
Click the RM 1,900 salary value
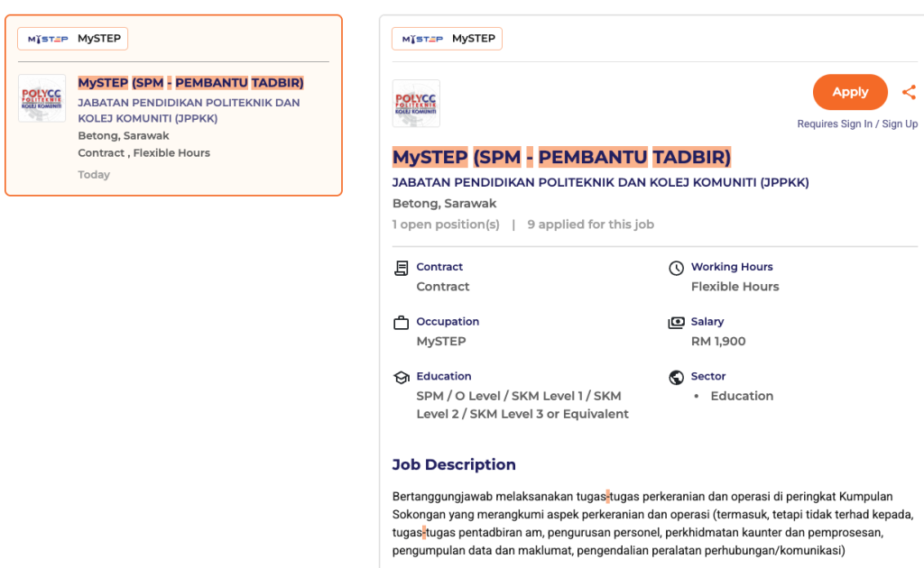(x=718, y=342)
